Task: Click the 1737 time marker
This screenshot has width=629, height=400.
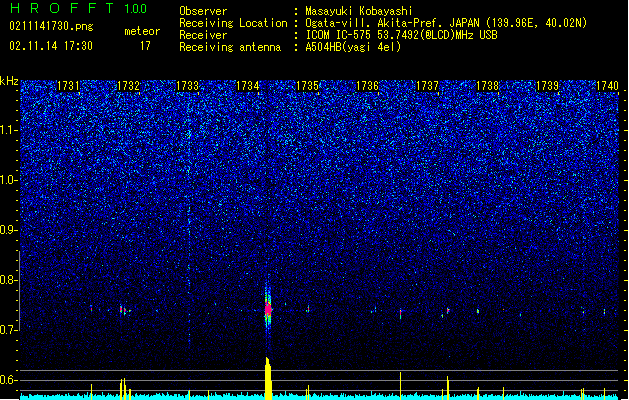Action: pyautogui.click(x=428, y=86)
